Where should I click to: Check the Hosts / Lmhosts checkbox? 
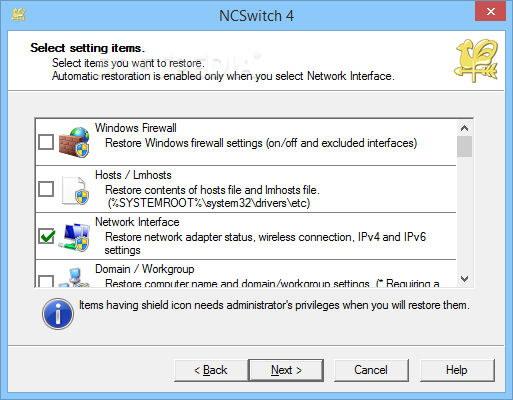[x=46, y=189]
